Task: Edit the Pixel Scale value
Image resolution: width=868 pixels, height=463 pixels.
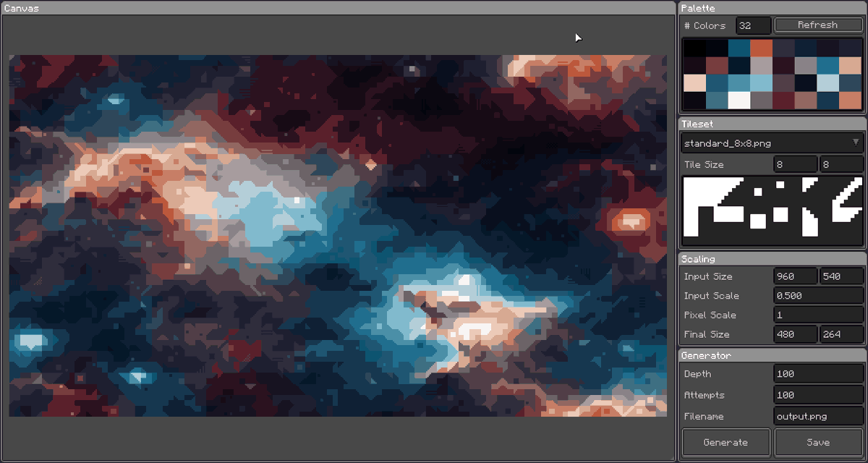Action: click(818, 315)
